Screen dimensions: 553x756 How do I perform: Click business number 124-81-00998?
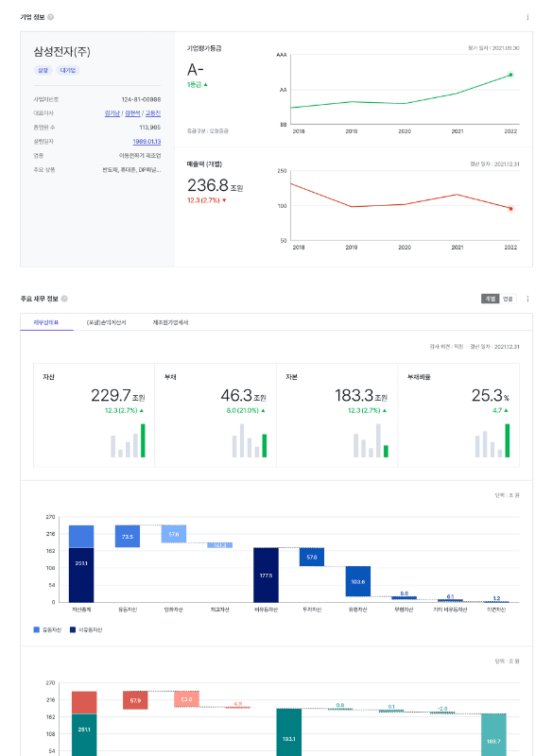pos(141,99)
